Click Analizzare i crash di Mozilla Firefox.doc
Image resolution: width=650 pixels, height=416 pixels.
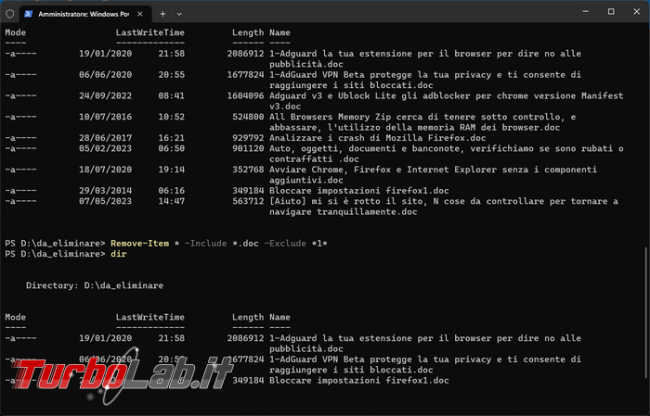378,138
